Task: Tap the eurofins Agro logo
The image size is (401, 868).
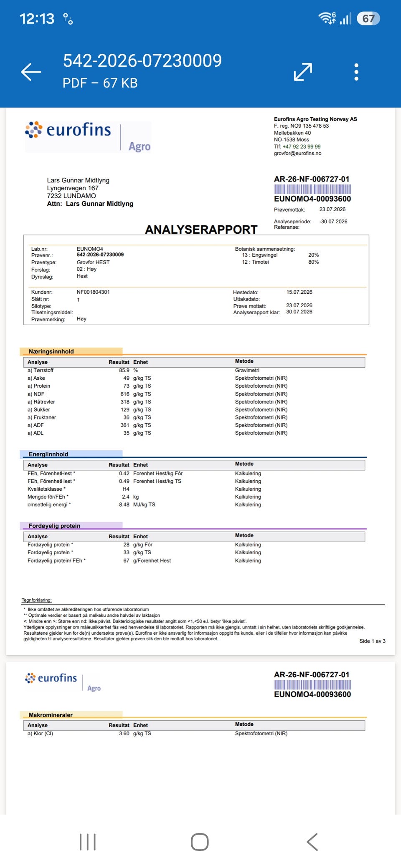Action: pos(88,136)
